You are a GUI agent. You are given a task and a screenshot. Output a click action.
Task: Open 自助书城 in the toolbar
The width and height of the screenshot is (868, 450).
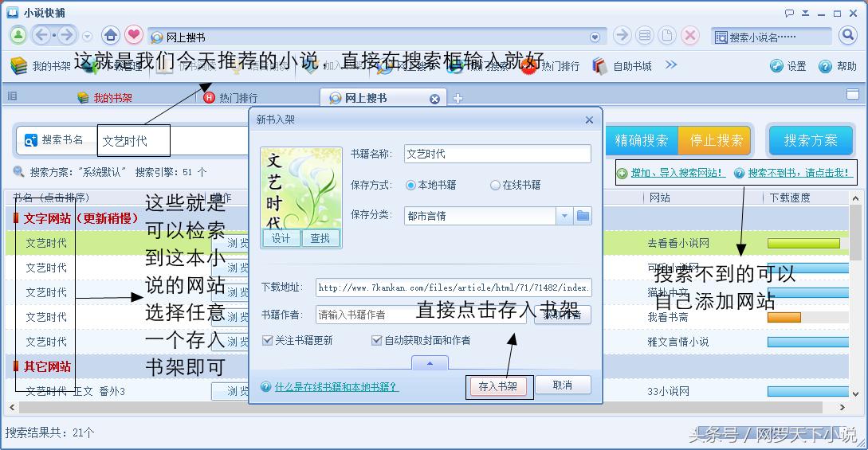(622, 66)
